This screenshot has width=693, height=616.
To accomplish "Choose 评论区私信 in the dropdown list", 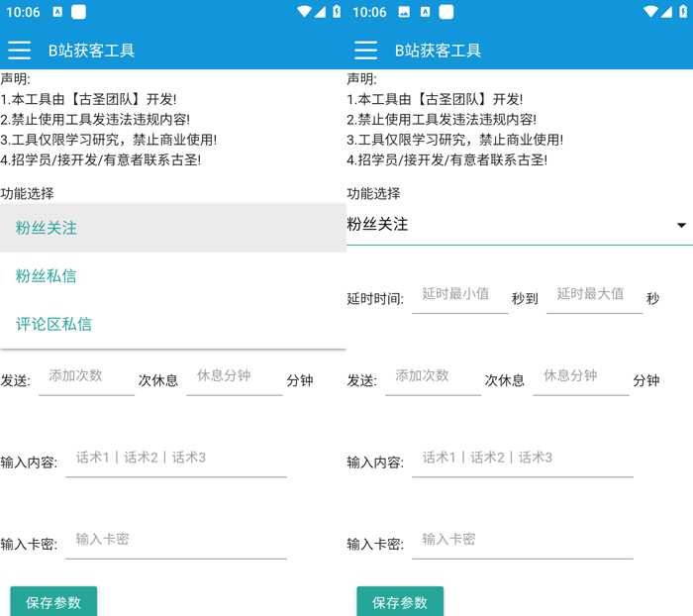I will (53, 324).
